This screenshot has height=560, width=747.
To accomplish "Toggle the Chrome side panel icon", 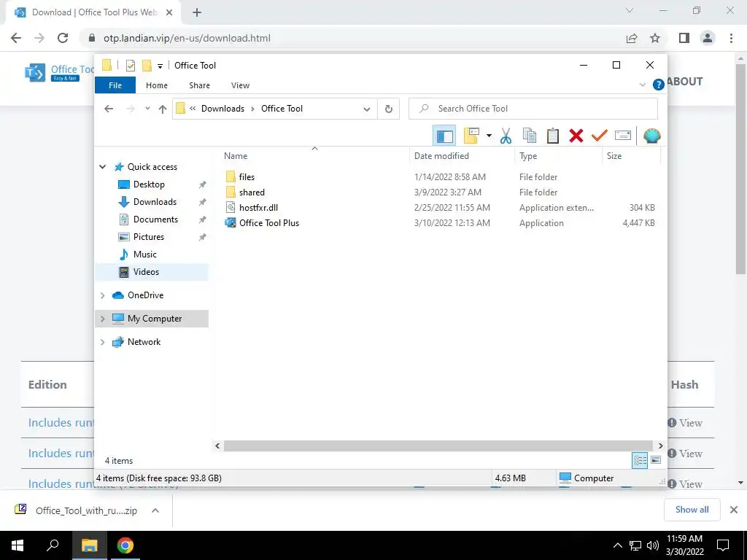I will pyautogui.click(x=684, y=38).
